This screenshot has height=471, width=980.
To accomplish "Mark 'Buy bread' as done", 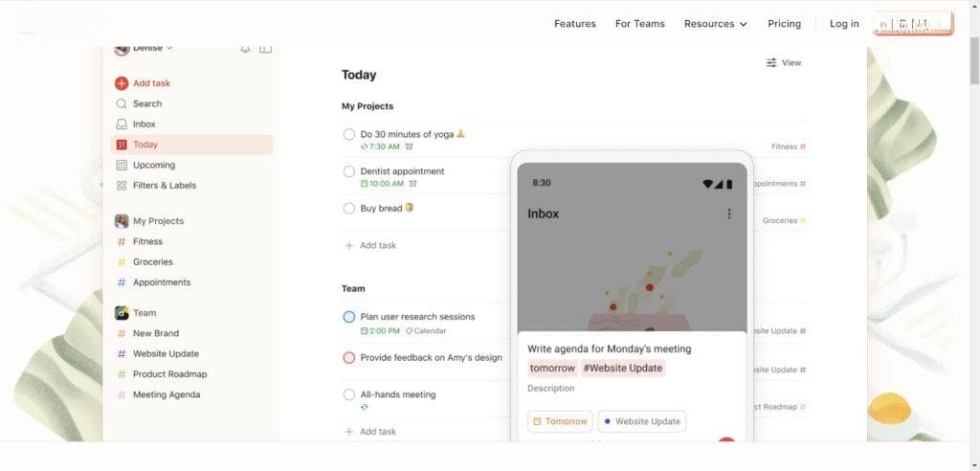I will (348, 209).
